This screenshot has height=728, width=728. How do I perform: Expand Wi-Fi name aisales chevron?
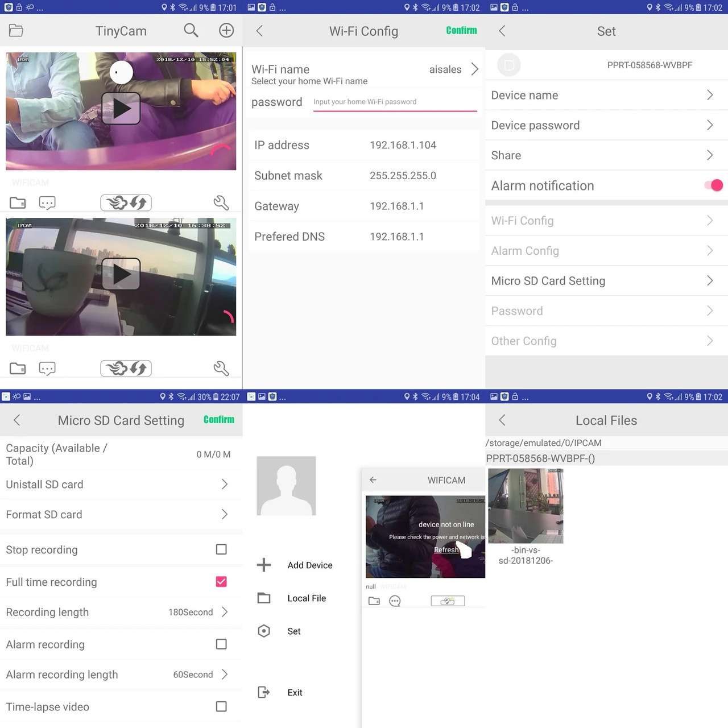[x=474, y=69]
